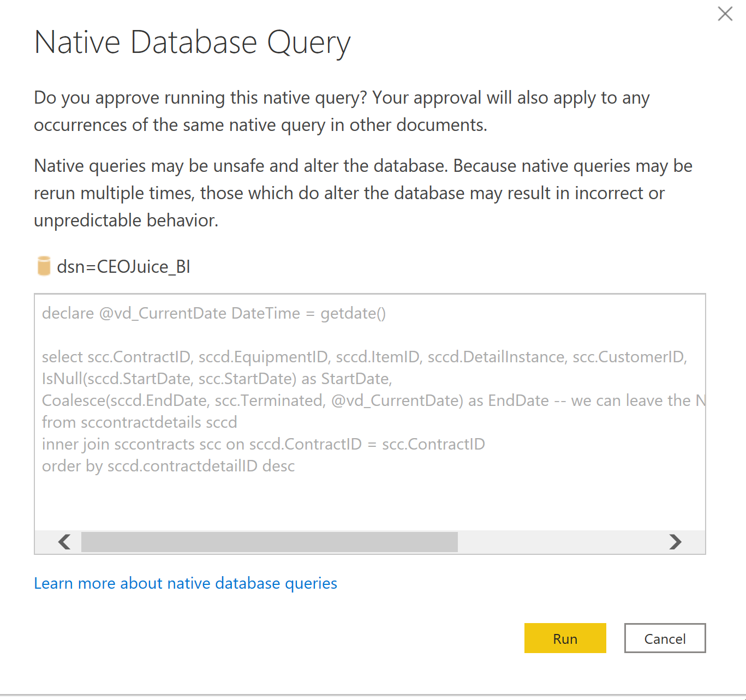Run the native query

(x=565, y=638)
